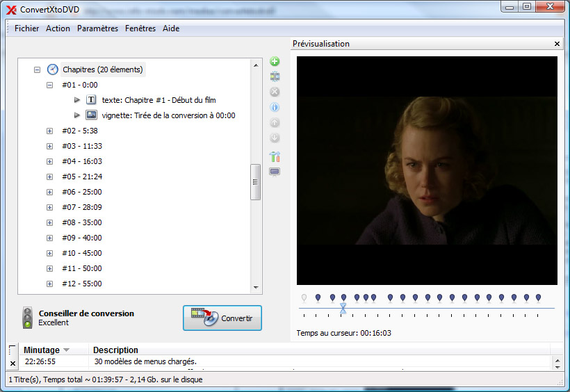The height and width of the screenshot is (392, 570).
Task: Expand chapter #12 - 55:00
Action: [50, 284]
